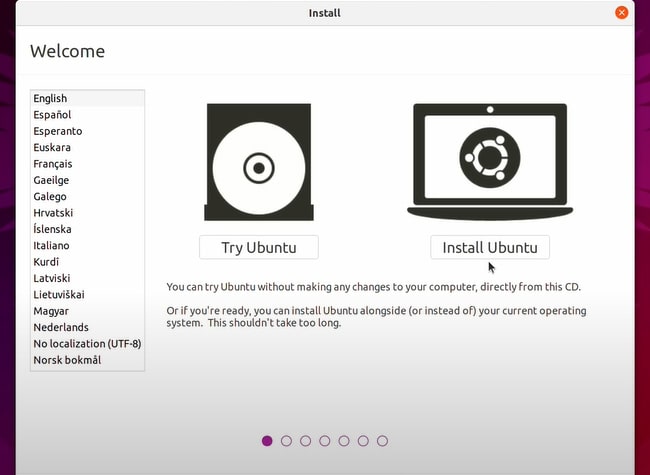Select Latviski language
The height and width of the screenshot is (475, 650).
coord(87,279)
